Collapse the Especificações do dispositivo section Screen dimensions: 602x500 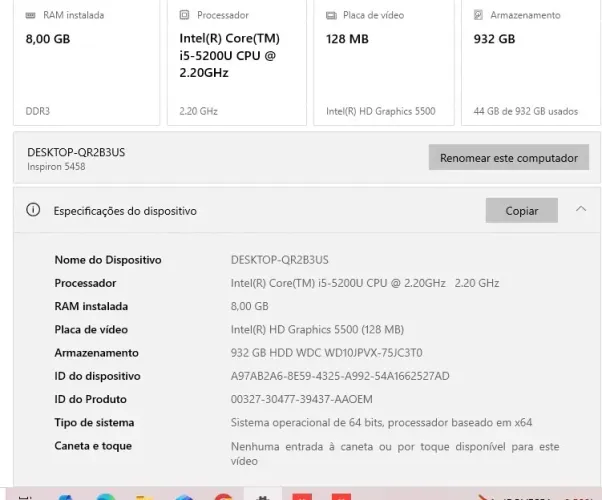581,209
